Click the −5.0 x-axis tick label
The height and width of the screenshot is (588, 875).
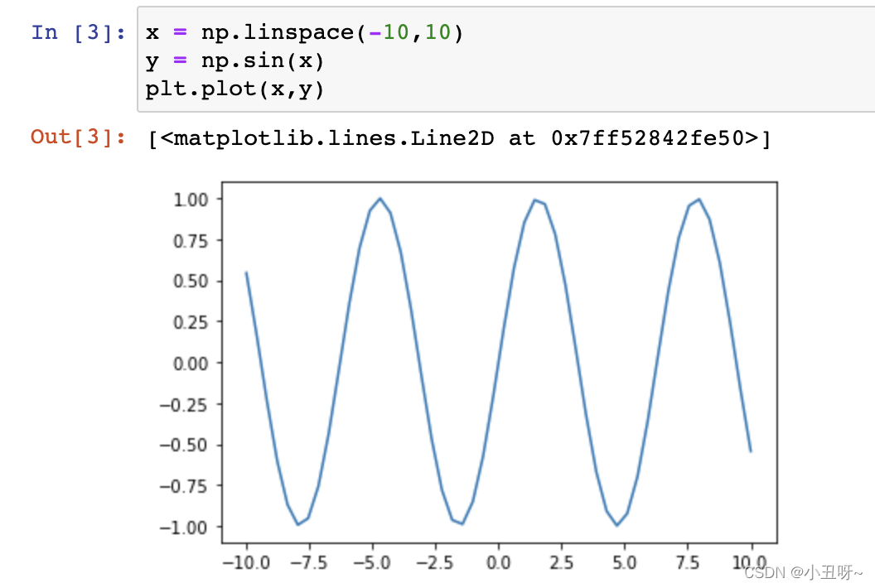tap(372, 562)
